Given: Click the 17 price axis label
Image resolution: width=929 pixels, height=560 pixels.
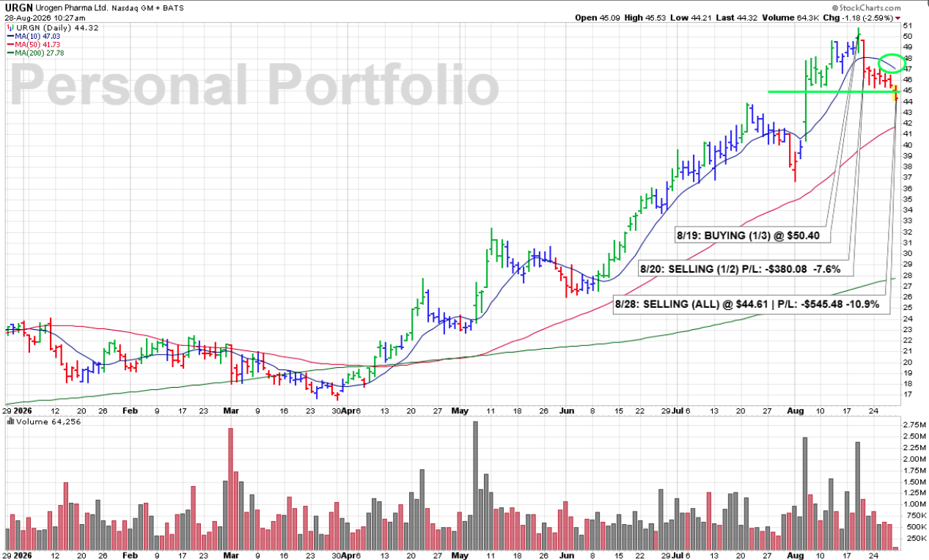Looking at the screenshot, I should coord(908,394).
